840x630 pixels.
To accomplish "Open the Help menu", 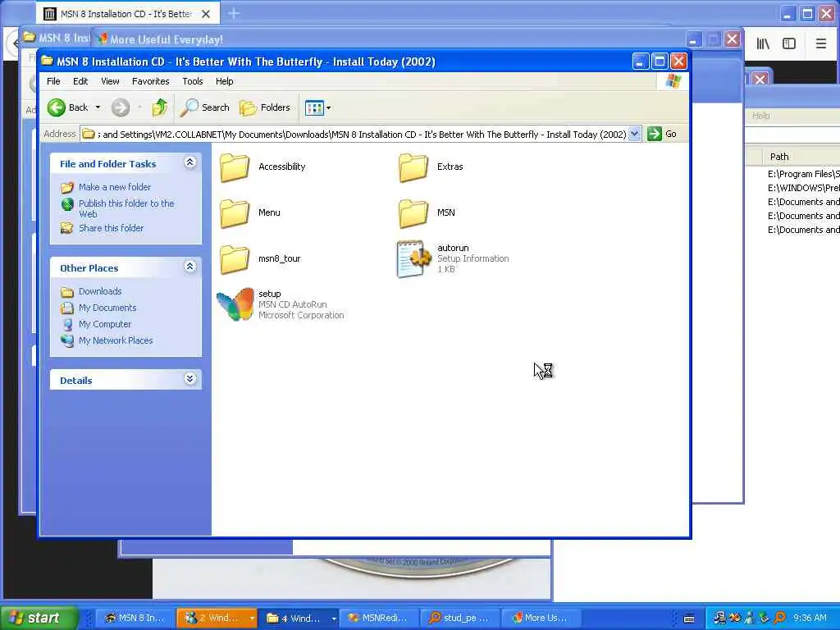I will pos(225,81).
